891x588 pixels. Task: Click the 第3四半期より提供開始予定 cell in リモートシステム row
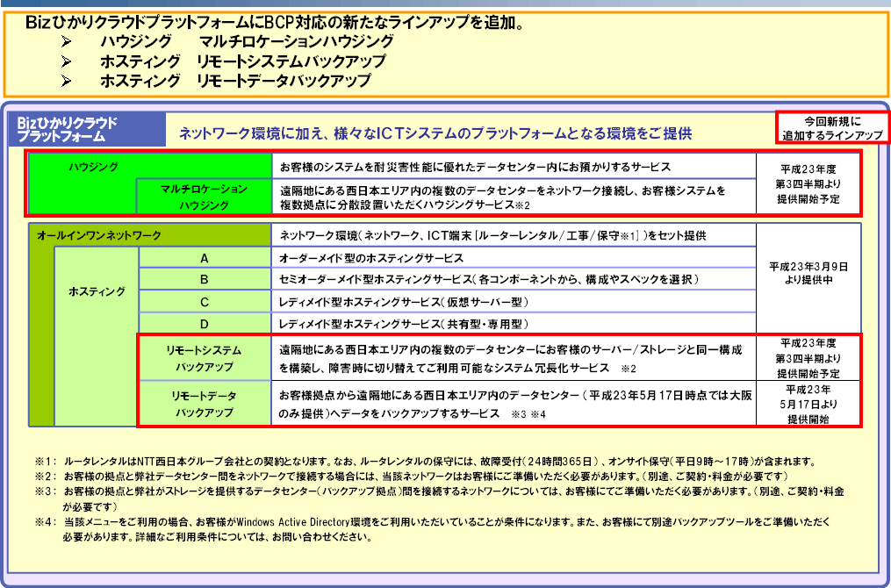808,358
